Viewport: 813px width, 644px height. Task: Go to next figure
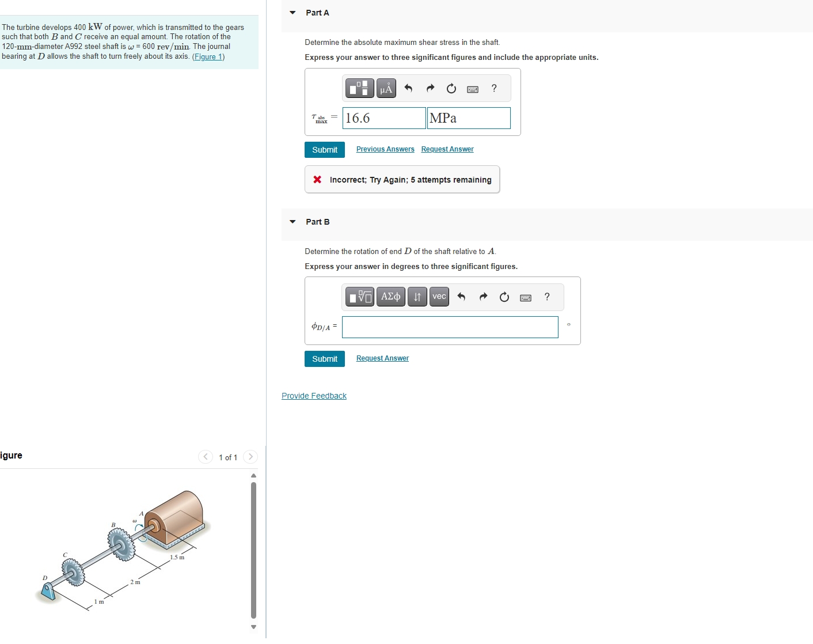(250, 457)
